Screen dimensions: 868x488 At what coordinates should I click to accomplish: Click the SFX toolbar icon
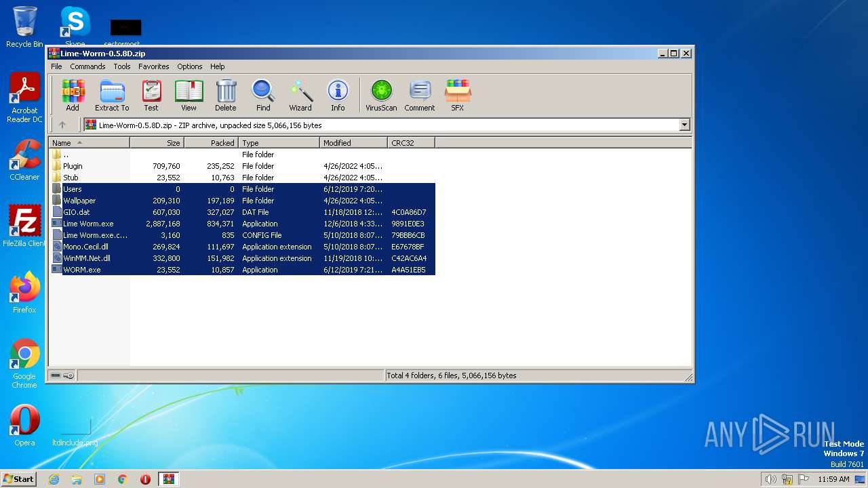(x=458, y=96)
